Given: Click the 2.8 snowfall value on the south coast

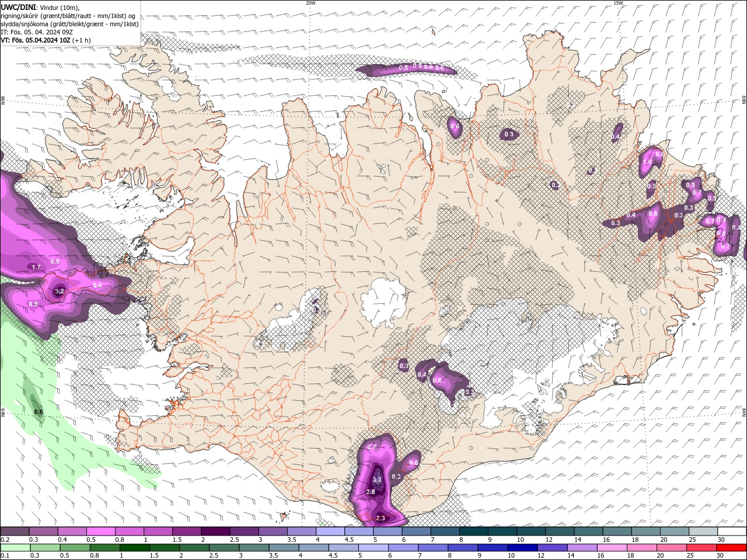Looking at the screenshot, I should click(370, 492).
